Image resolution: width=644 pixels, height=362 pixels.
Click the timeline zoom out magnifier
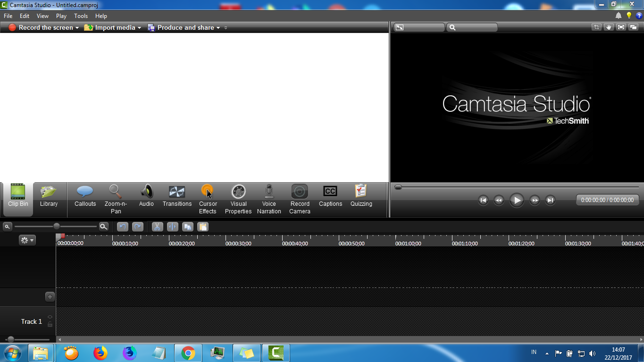7,227
